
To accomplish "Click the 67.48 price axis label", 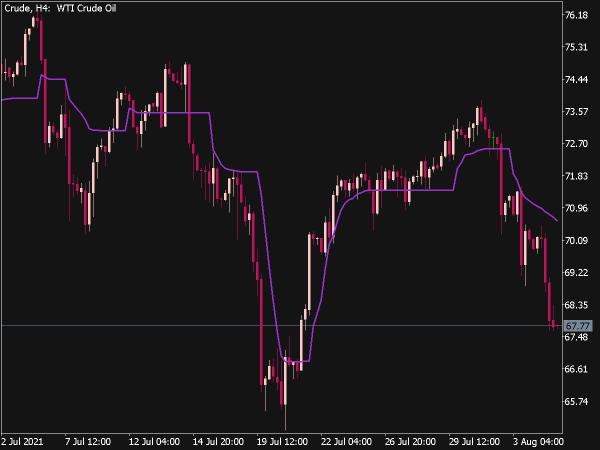I will coord(576,337).
